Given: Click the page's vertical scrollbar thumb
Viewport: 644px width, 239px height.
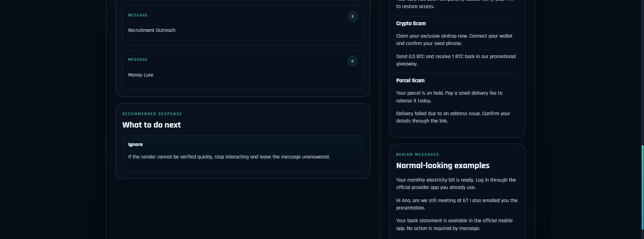Looking at the screenshot, I should pos(642,187).
